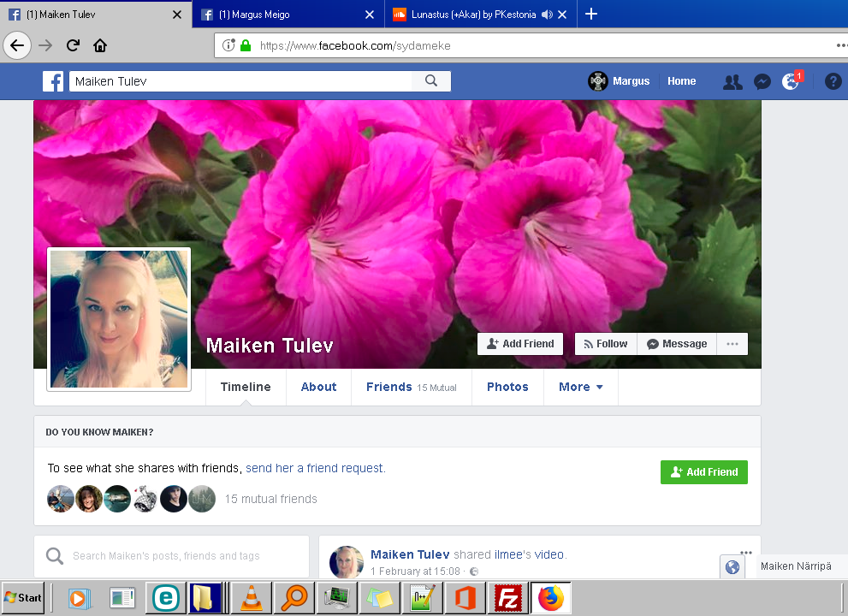Click the Maiken Tulev cover name

pyautogui.click(x=270, y=346)
